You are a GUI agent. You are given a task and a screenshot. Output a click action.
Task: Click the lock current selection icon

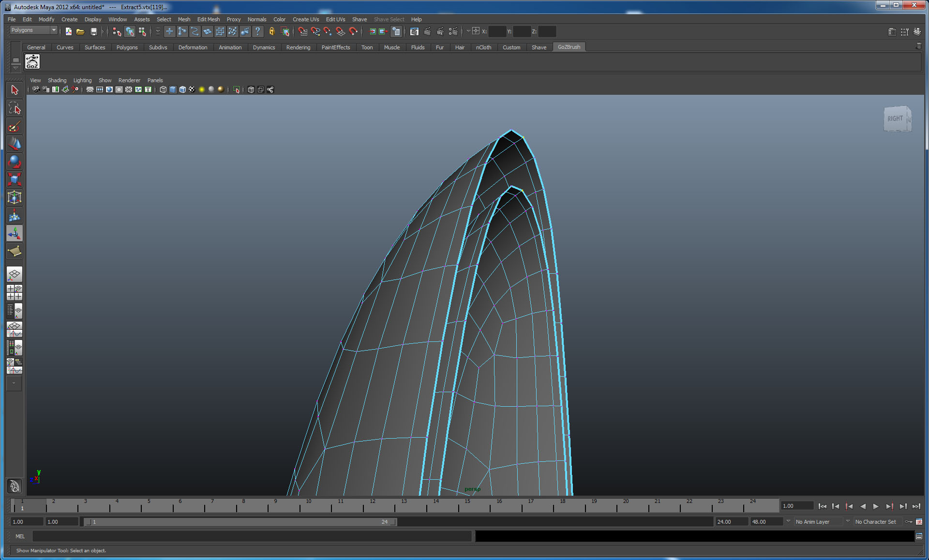pos(272,31)
